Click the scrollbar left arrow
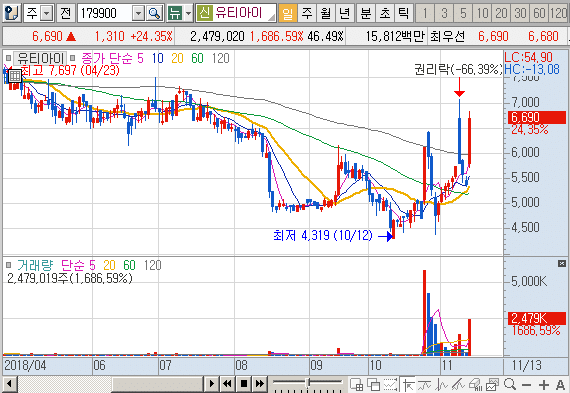This screenshot has width=570, height=393. point(9,384)
